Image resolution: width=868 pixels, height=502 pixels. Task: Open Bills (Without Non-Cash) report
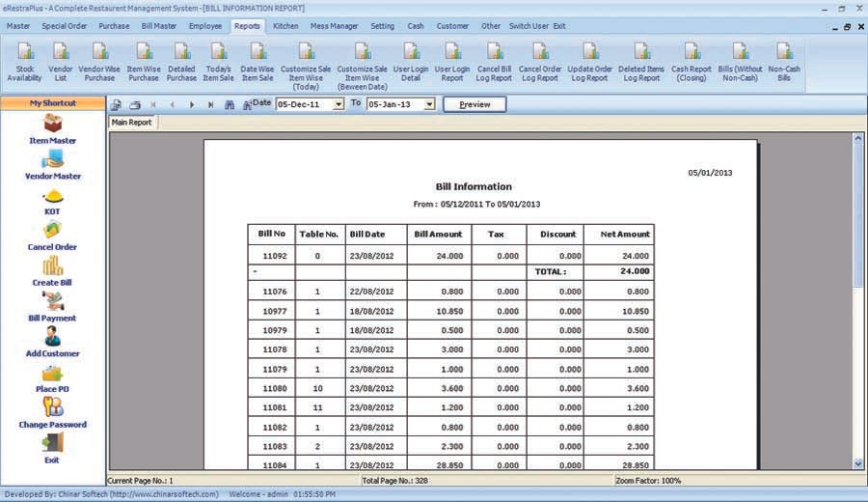pyautogui.click(x=740, y=63)
